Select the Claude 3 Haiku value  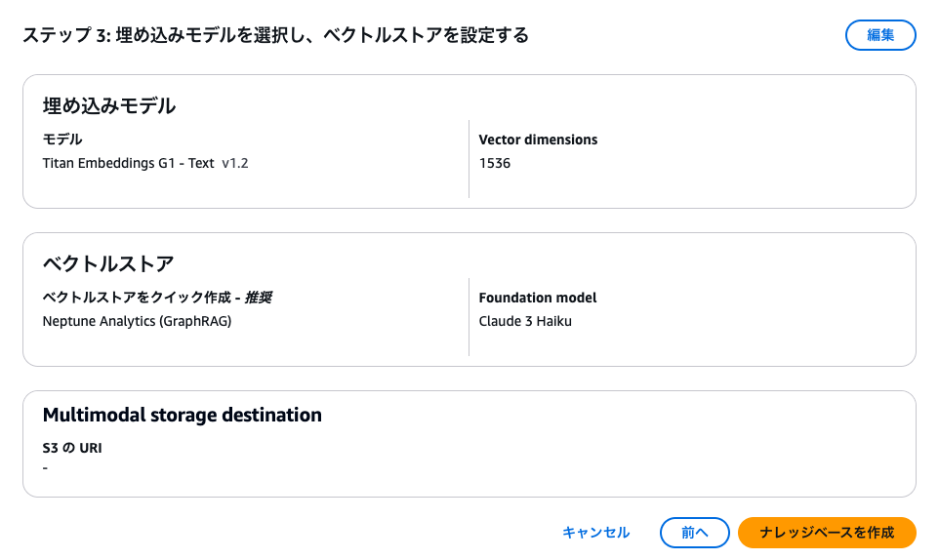[x=525, y=321]
